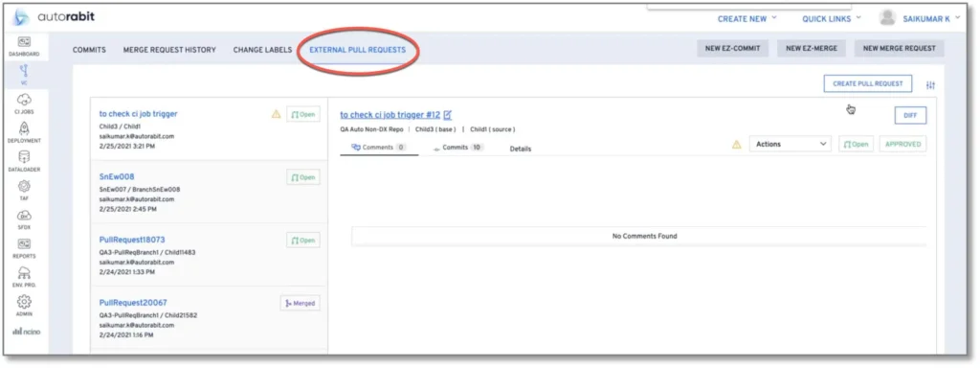Image resolution: width=980 pixels, height=368 pixels.
Task: Show the pull request Details tab
Action: coord(521,149)
